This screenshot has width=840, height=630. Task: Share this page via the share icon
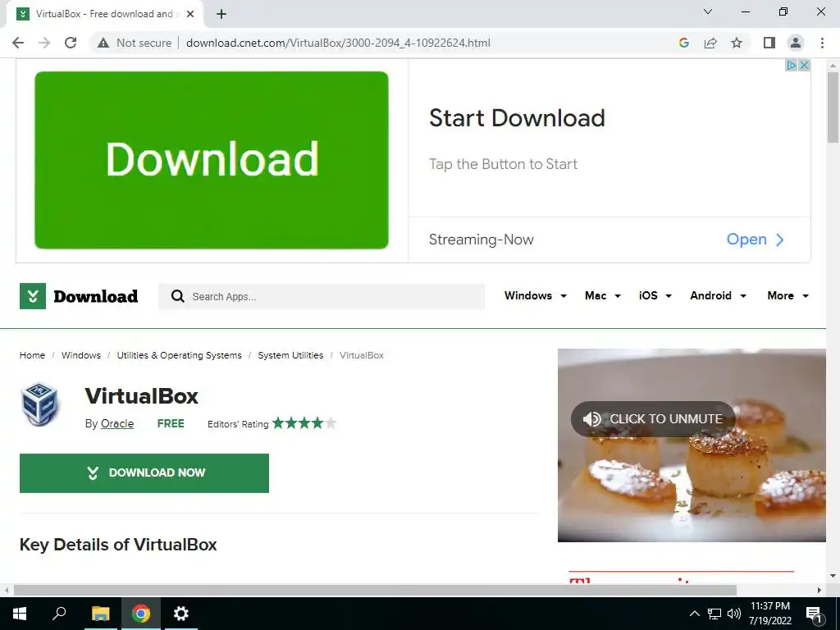[x=710, y=43]
